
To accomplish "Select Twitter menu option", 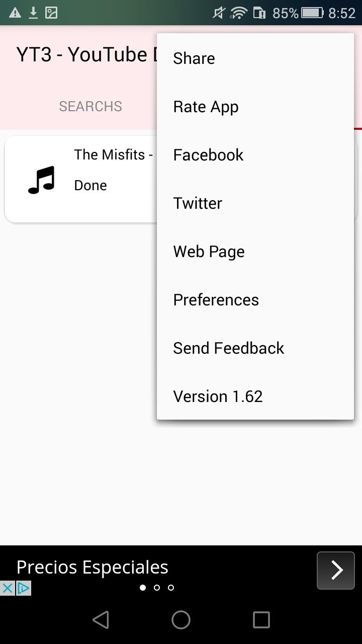I will (198, 203).
